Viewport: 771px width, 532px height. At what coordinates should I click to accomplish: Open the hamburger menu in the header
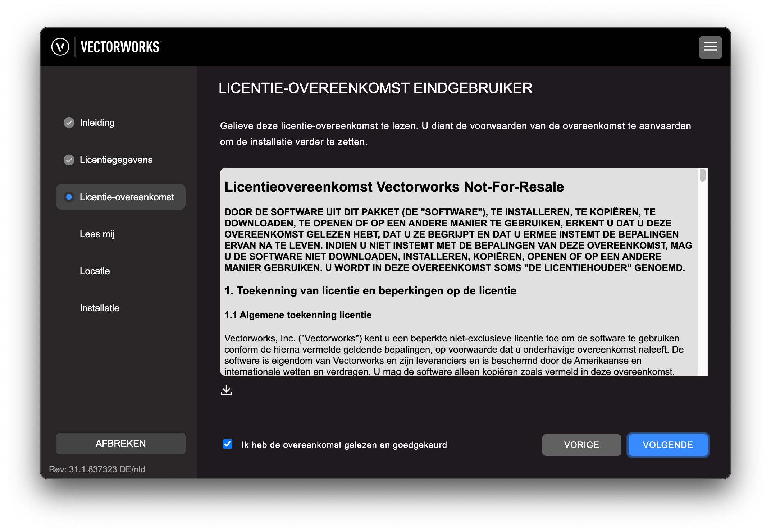click(710, 47)
